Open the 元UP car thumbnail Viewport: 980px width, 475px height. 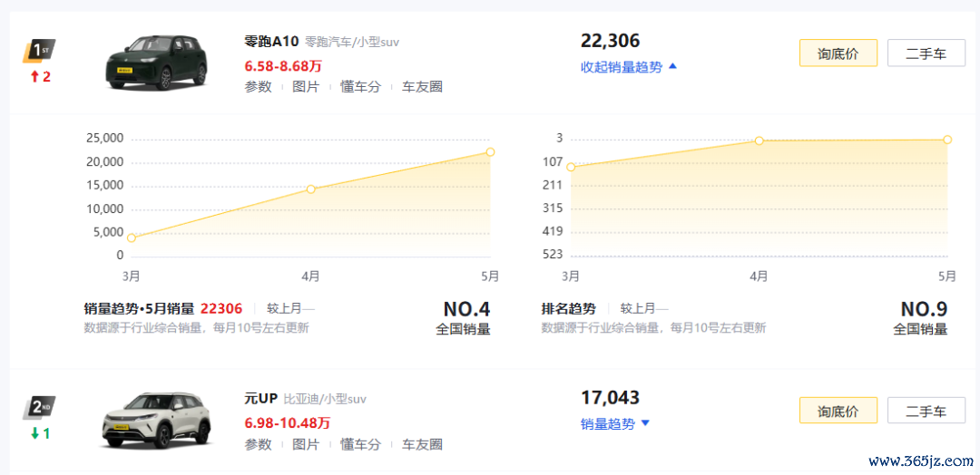click(156, 420)
